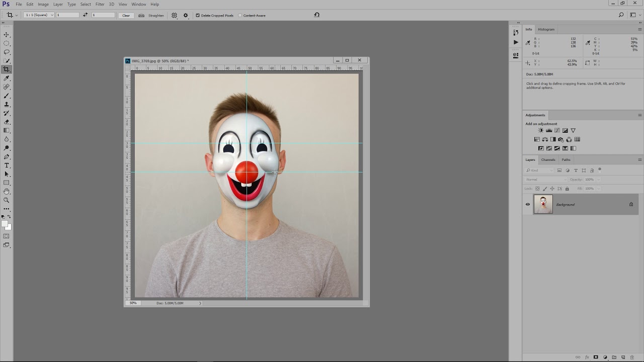Open the Layers panel options menu
This screenshot has width=644, height=362.
(640, 160)
